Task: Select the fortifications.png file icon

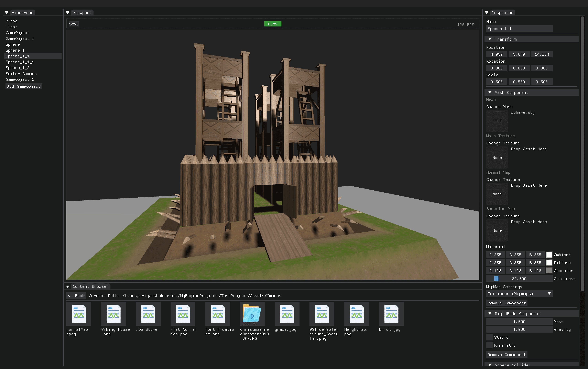Action: (217, 314)
